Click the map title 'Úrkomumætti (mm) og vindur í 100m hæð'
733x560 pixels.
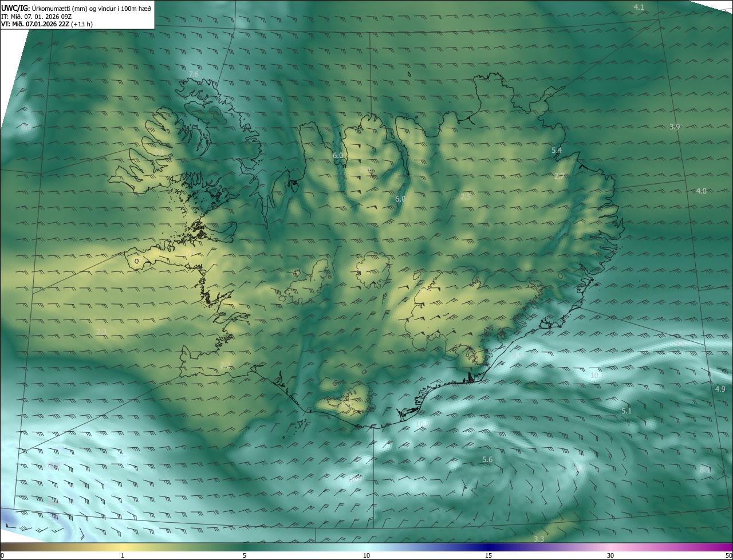[91, 8]
